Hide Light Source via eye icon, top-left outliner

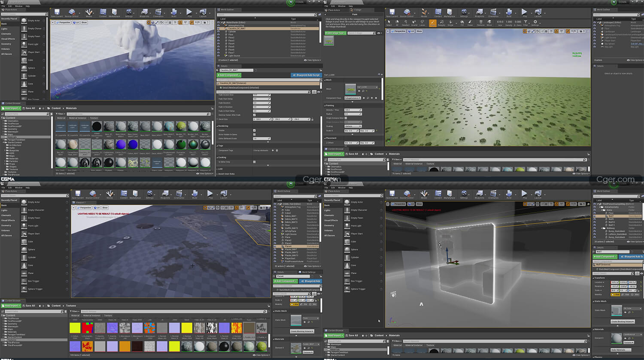[219, 56]
